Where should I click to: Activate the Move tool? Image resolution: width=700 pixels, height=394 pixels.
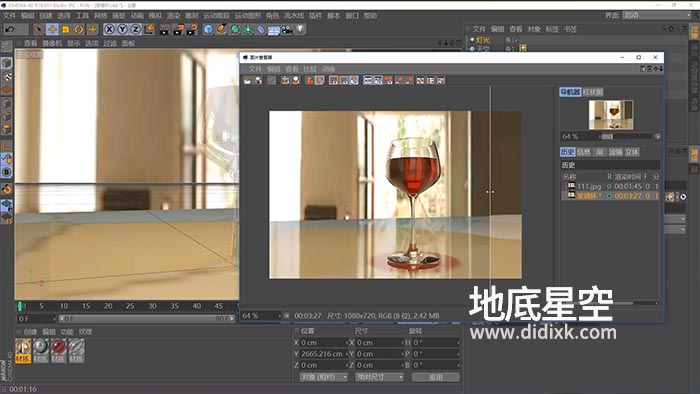tap(52, 29)
